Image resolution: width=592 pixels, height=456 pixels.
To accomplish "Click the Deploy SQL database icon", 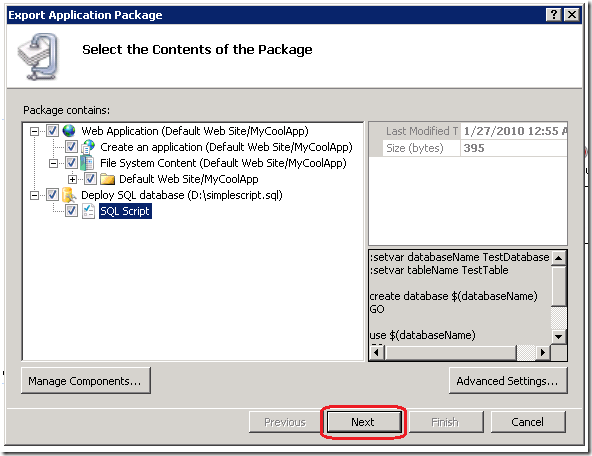I will pyautogui.click(x=69, y=195).
